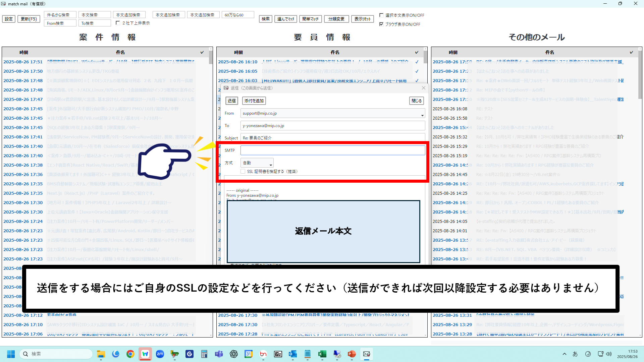
Task: Toggle the 案件情報 header check column
Action: point(202,52)
